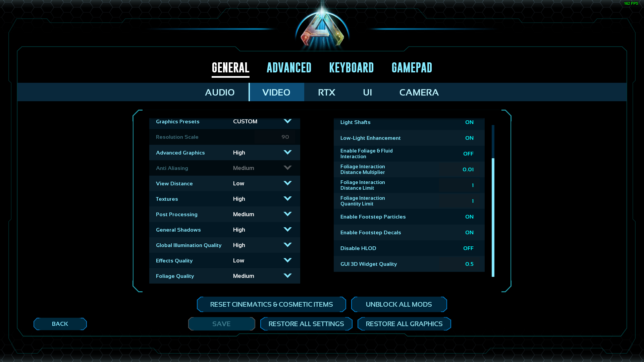This screenshot has width=644, height=362.
Task: Expand the Advanced Graphics quality dropdown
Action: pyautogui.click(x=287, y=153)
